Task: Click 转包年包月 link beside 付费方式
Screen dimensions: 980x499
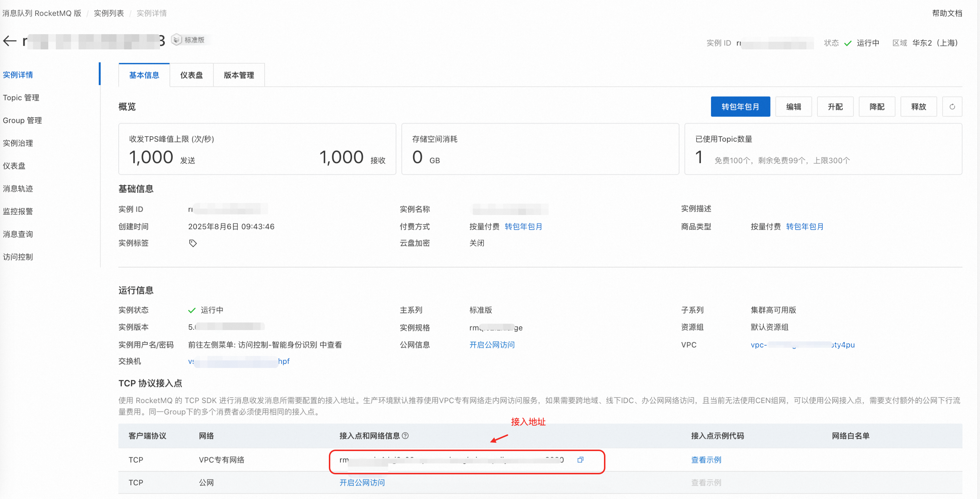Action: click(x=523, y=227)
